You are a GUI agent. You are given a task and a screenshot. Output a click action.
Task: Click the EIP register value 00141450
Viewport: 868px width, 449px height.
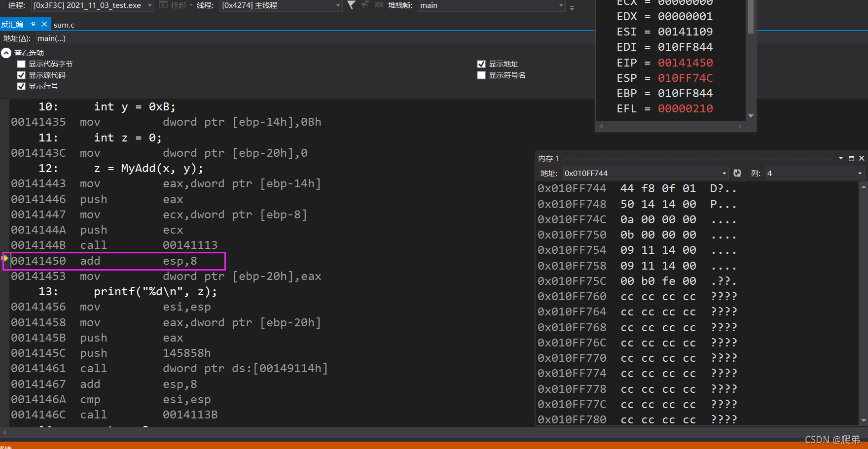pos(685,63)
